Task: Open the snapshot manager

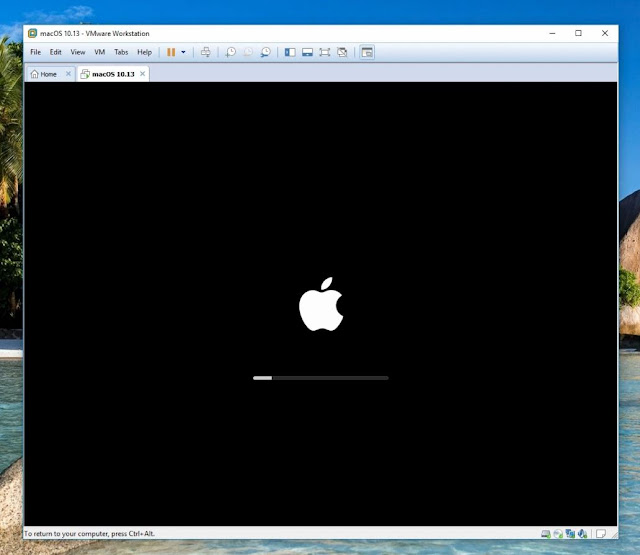Action: (x=265, y=52)
